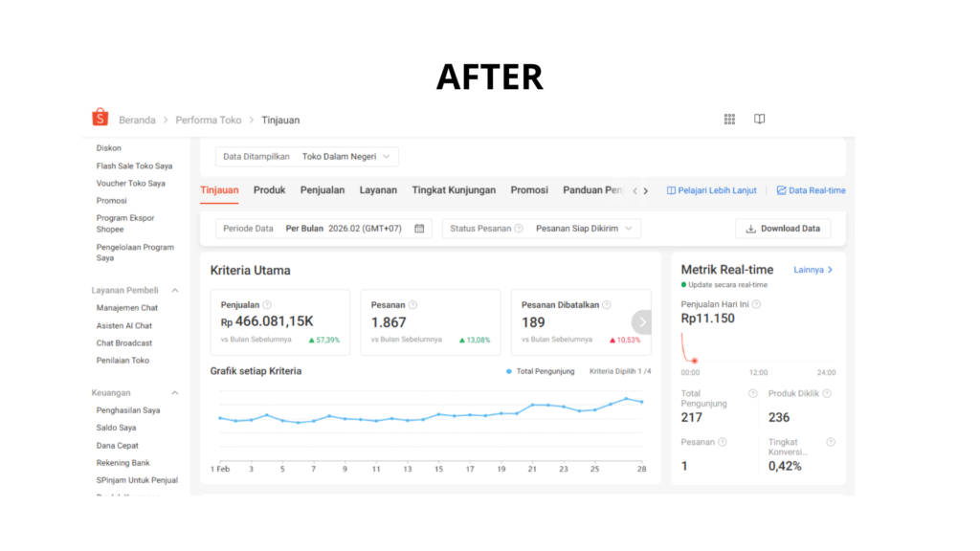The width and height of the screenshot is (980, 551).
Task: Click help icon beside Pesanan Dibatalkan
Action: [608, 305]
